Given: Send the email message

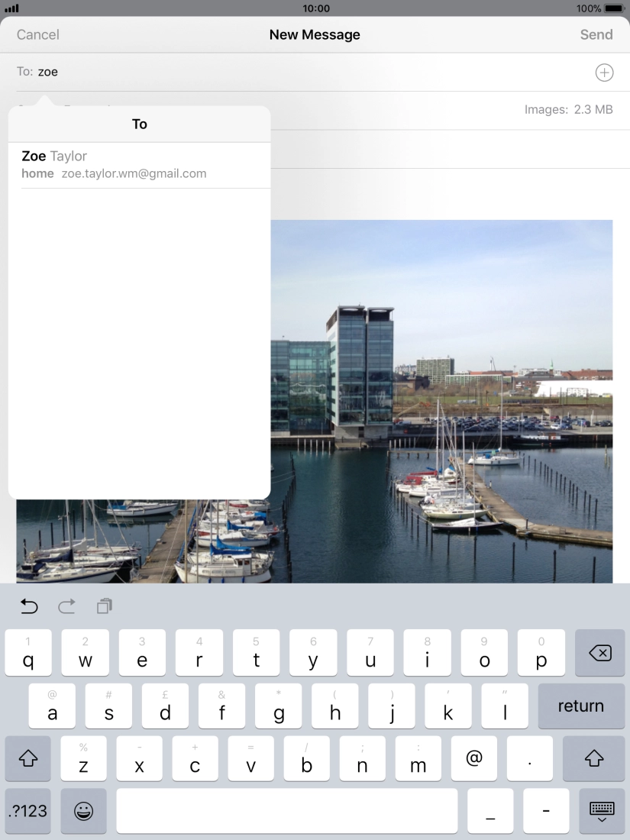Looking at the screenshot, I should coord(596,34).
